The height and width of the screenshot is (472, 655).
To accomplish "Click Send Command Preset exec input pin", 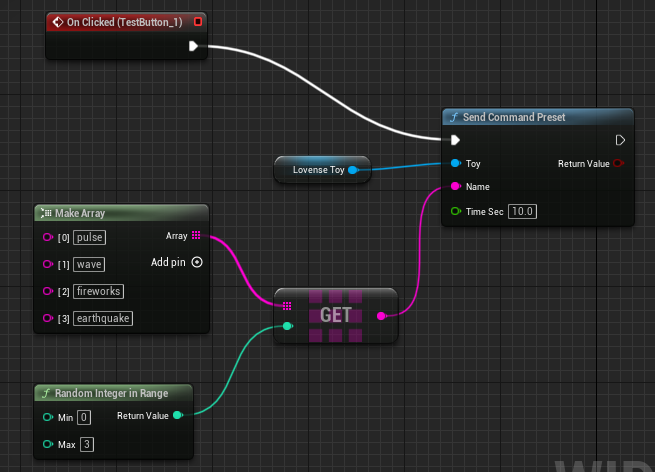I will click(x=456, y=140).
